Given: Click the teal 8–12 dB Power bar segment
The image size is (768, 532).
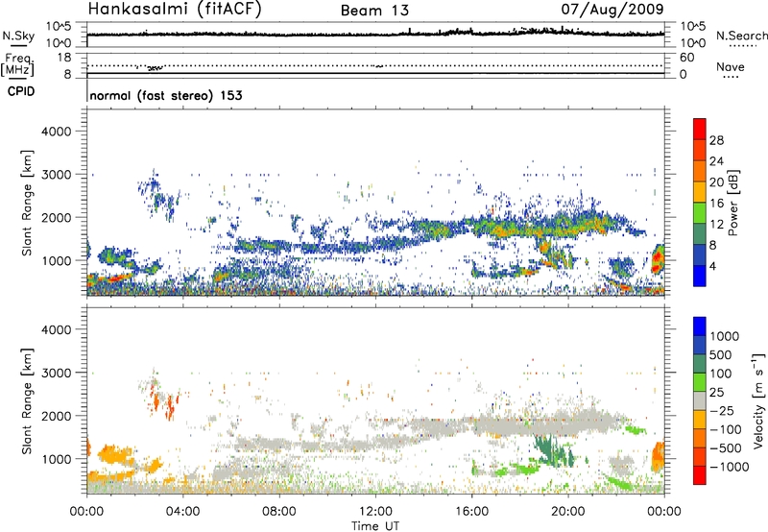Looking at the screenshot, I should (700, 234).
